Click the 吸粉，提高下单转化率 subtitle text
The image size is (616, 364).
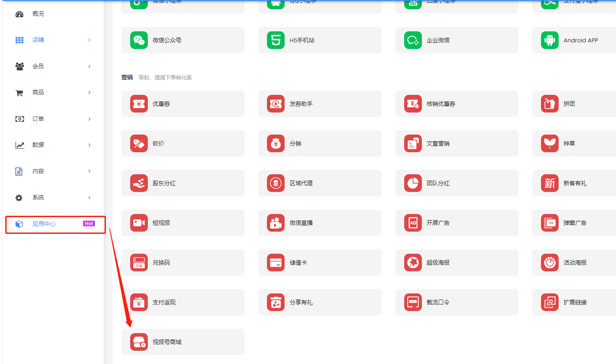coord(165,78)
